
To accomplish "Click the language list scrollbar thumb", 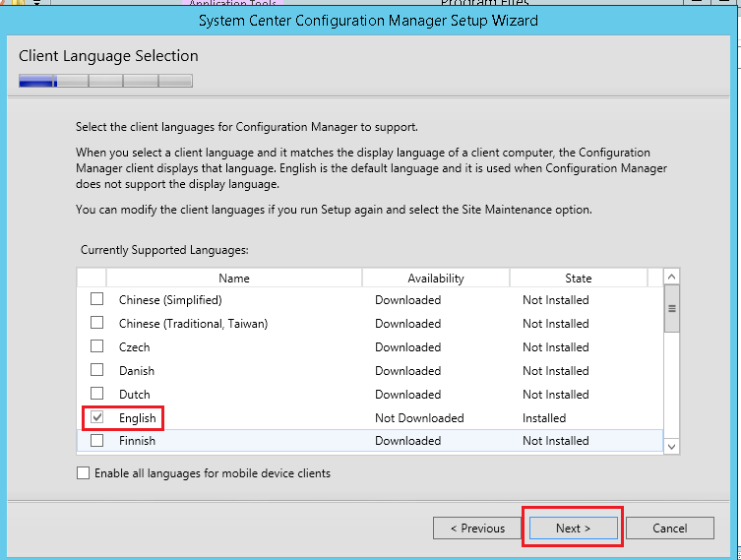I will 672,308.
